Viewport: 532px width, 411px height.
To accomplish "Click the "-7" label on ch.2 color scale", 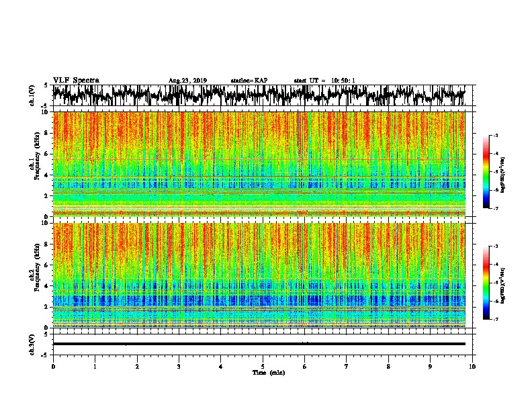I will 496,319.
